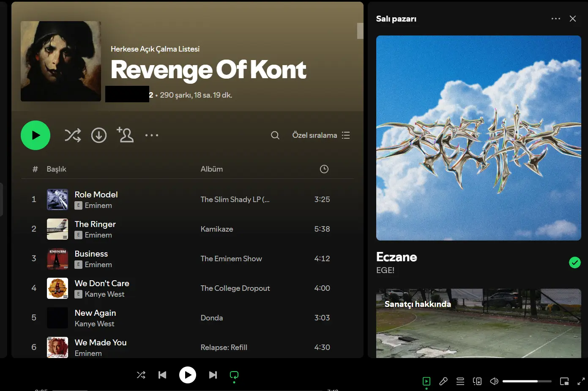Open the Relapse: Refill album link
This screenshot has width=588, height=391.
point(224,347)
